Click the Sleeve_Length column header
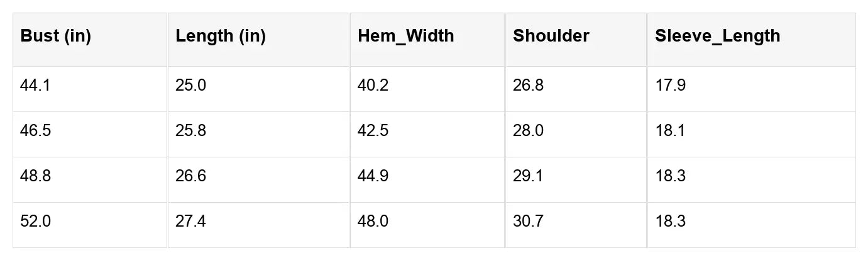 [717, 36]
